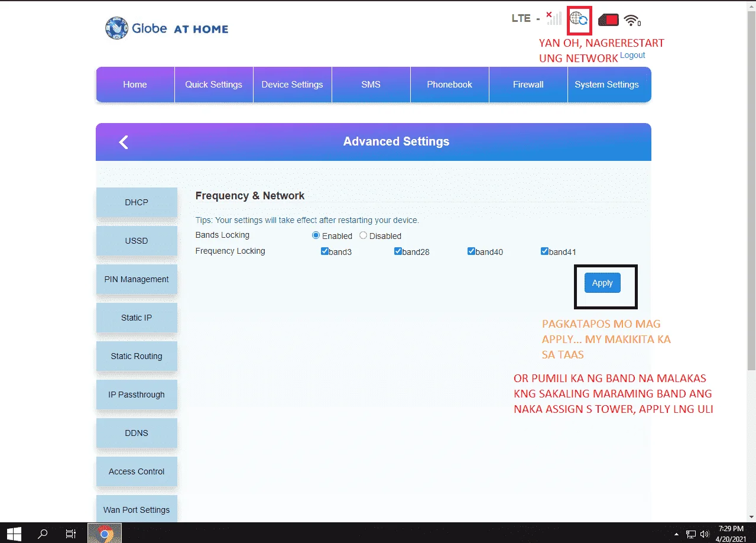Click the WiFi connected devices icon

(632, 21)
